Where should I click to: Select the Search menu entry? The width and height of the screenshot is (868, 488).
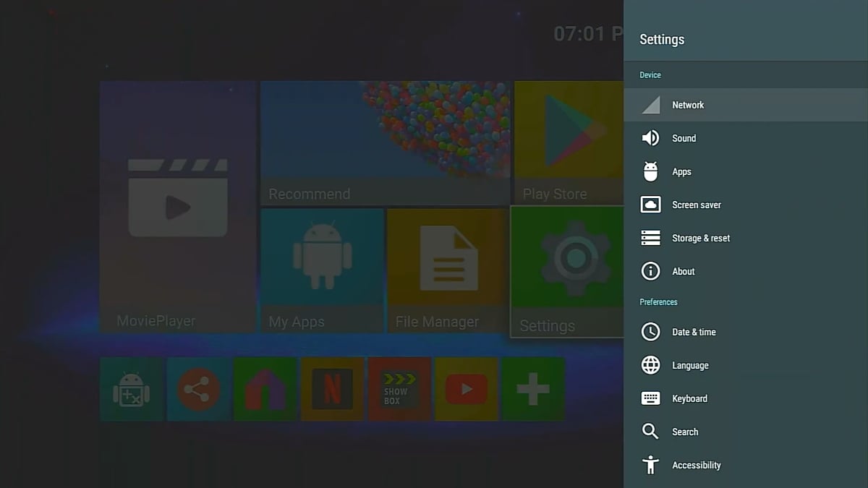pos(746,432)
